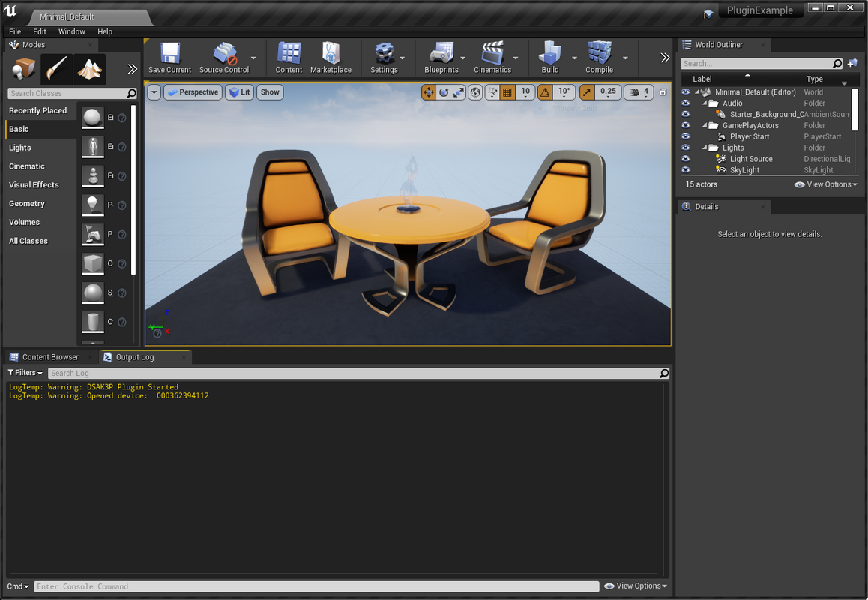Screen dimensions: 868x600
Task: Hide the Starter_Background_Cue actor
Action: (x=685, y=114)
